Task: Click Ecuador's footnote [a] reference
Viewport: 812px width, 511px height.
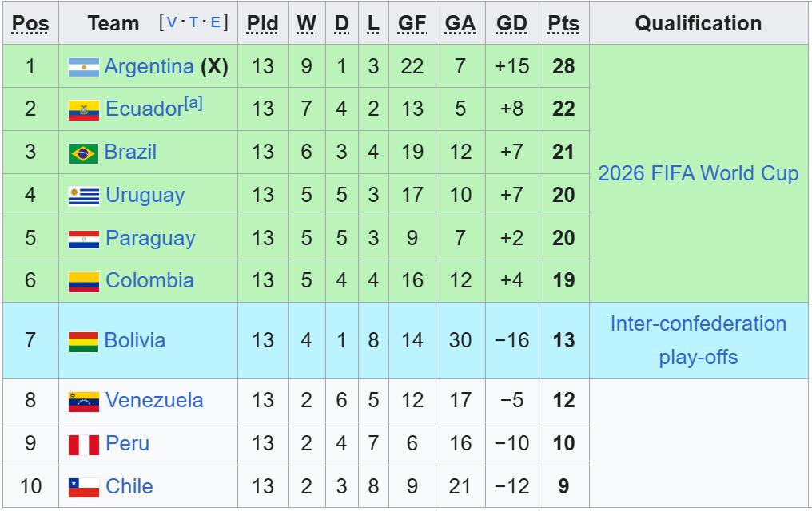Action: [x=193, y=103]
